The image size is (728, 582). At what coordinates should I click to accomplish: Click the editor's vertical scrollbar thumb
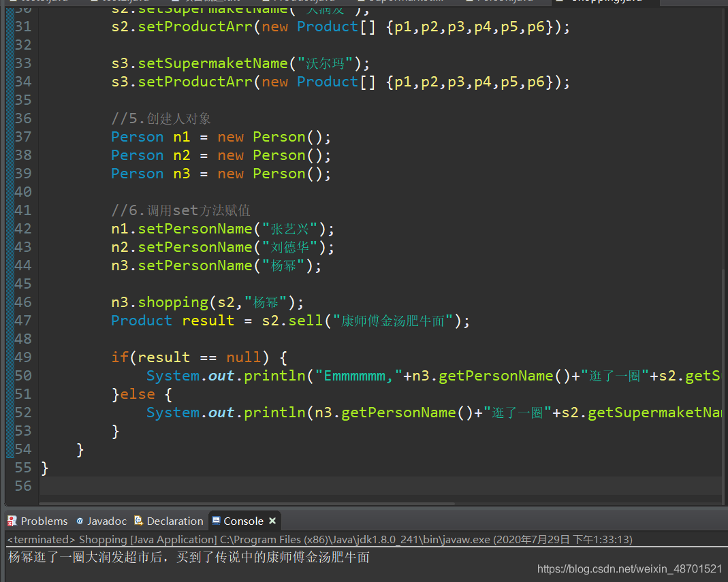coord(725,386)
